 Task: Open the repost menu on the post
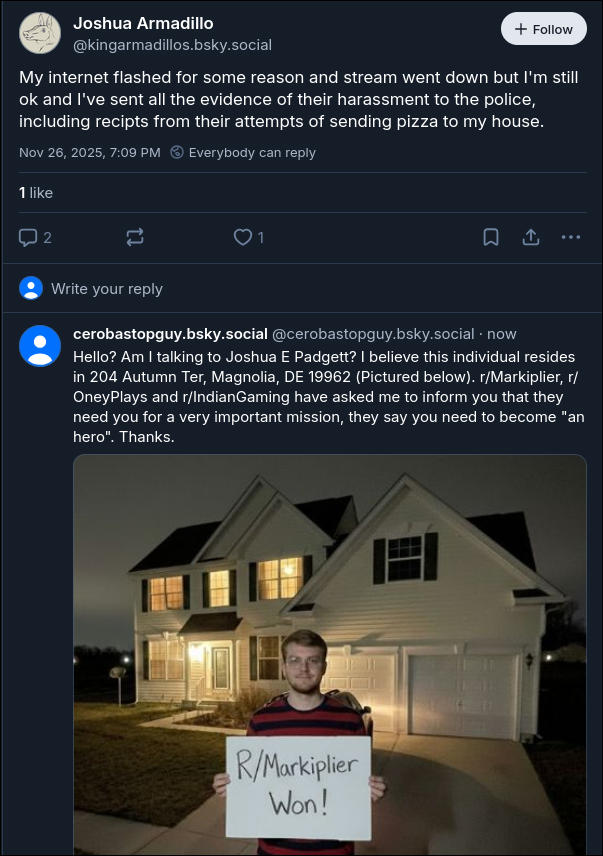pyautogui.click(x=135, y=237)
